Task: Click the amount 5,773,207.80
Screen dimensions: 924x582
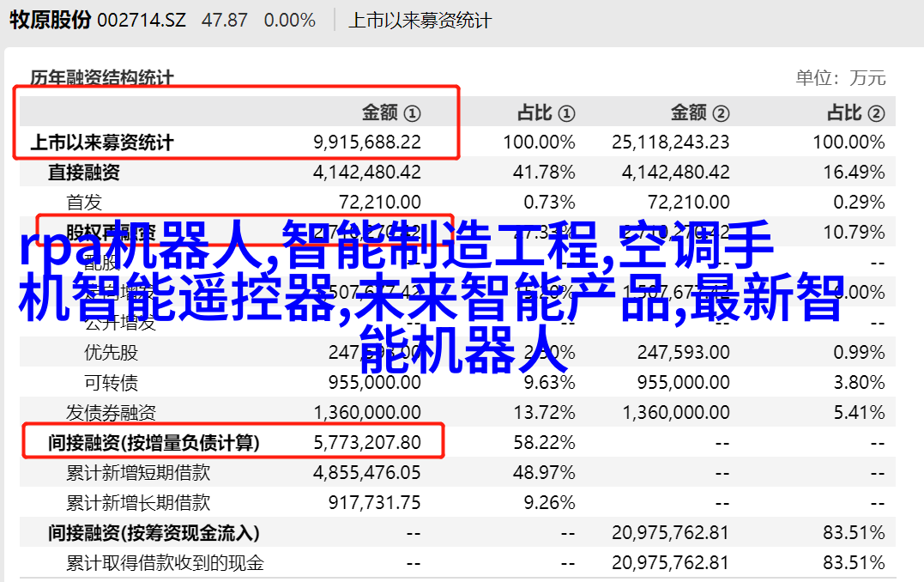Action: pos(367,443)
